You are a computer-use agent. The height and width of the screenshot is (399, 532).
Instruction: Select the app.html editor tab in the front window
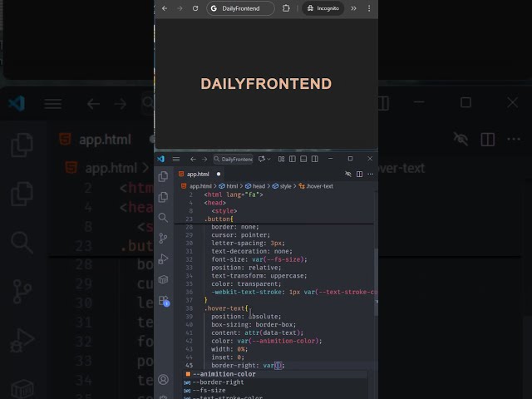pos(199,174)
